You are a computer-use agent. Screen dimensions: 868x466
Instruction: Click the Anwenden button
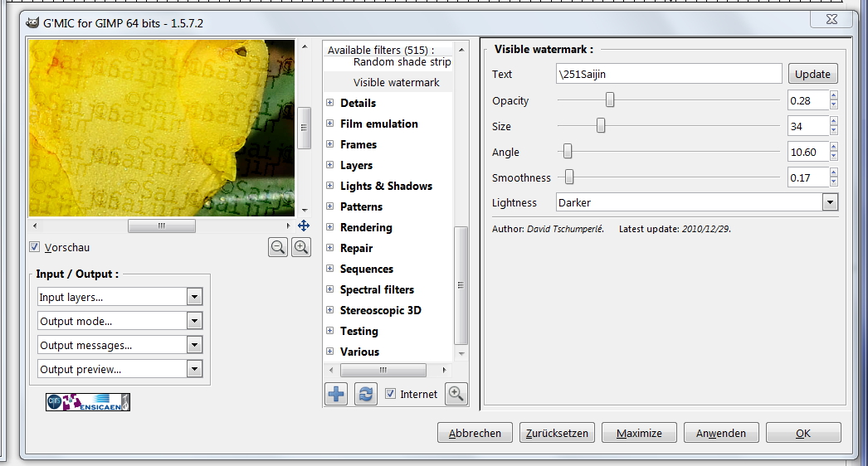click(x=720, y=433)
